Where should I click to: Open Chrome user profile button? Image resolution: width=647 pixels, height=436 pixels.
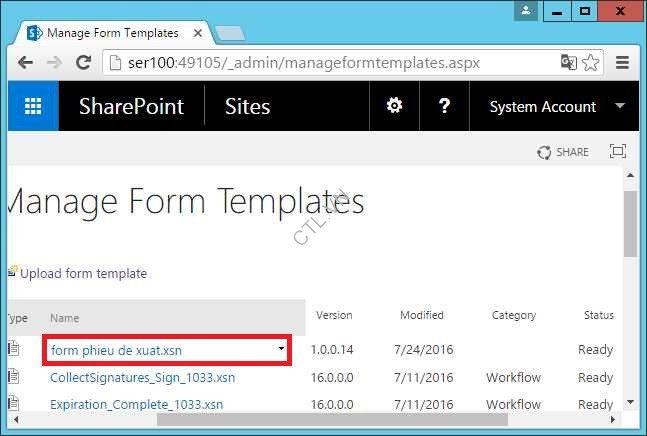click(526, 12)
